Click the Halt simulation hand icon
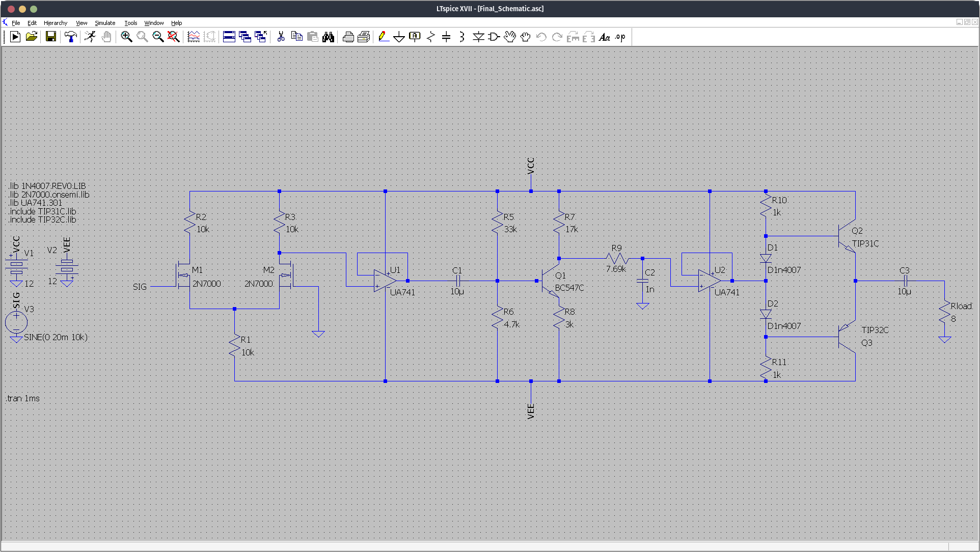 (106, 37)
